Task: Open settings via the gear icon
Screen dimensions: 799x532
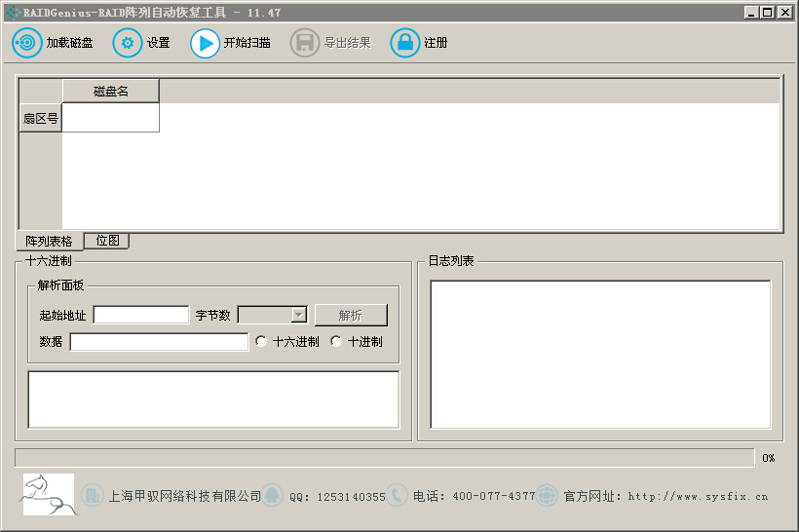Action: 128,43
